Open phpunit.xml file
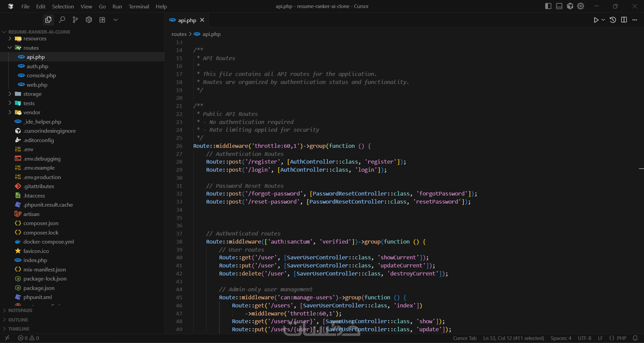 click(38, 297)
